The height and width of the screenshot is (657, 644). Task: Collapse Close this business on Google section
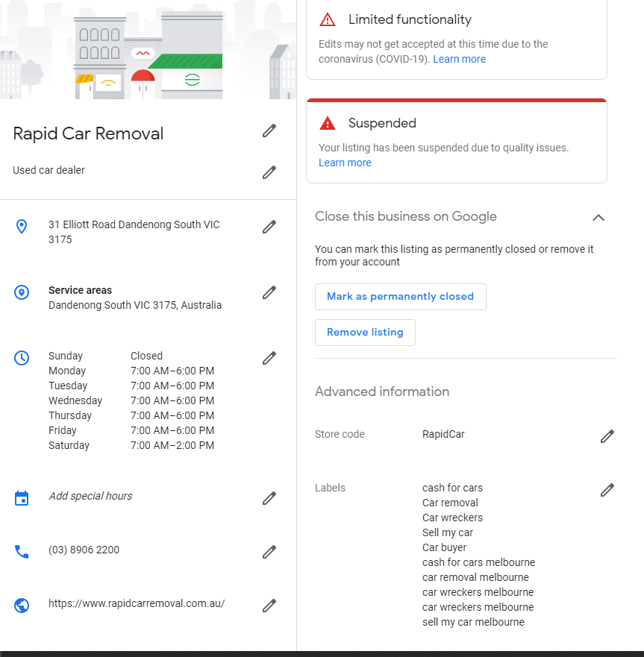tap(598, 218)
